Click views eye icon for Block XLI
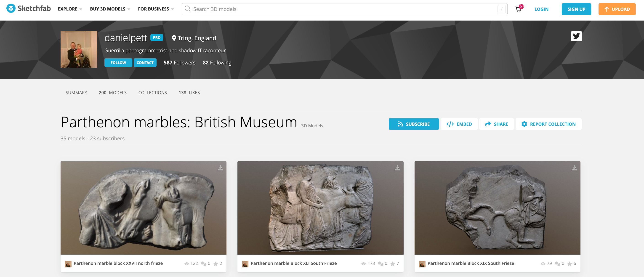644x277 pixels. (x=364, y=264)
